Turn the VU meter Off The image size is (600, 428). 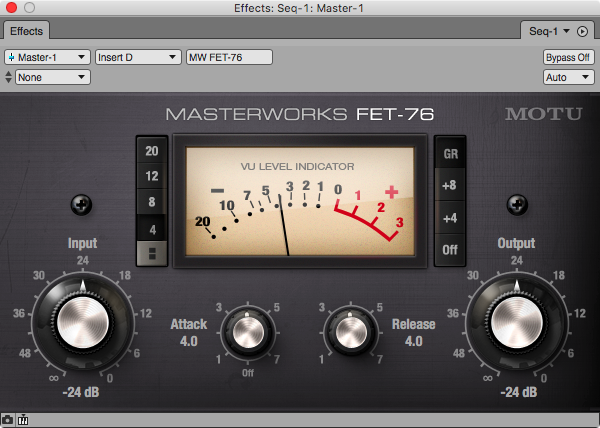coord(450,250)
